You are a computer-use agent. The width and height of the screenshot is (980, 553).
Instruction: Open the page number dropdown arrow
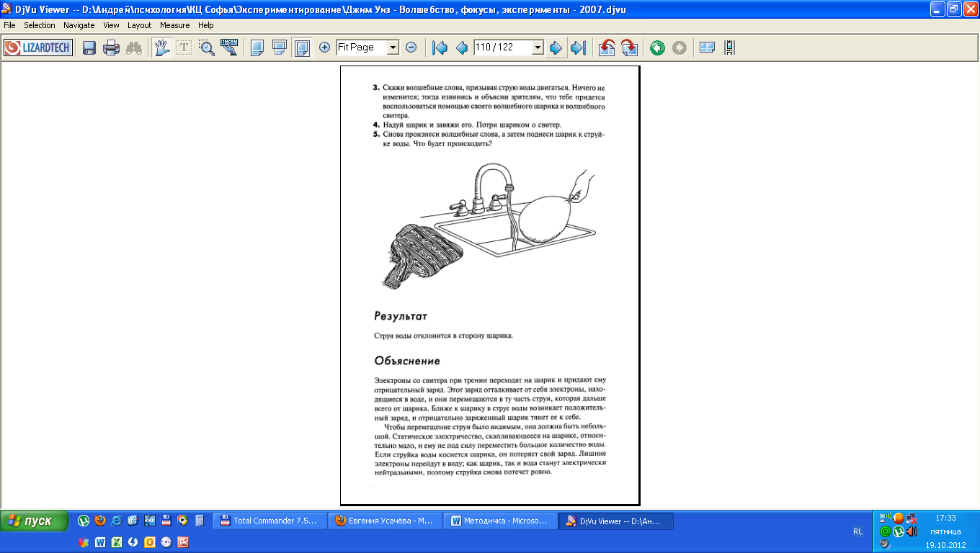[x=537, y=48]
